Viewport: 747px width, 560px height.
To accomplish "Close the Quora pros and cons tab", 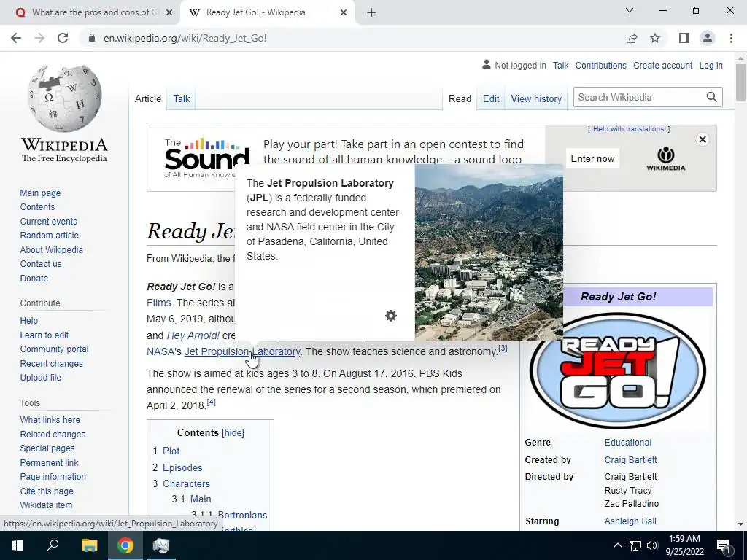I will [x=169, y=12].
